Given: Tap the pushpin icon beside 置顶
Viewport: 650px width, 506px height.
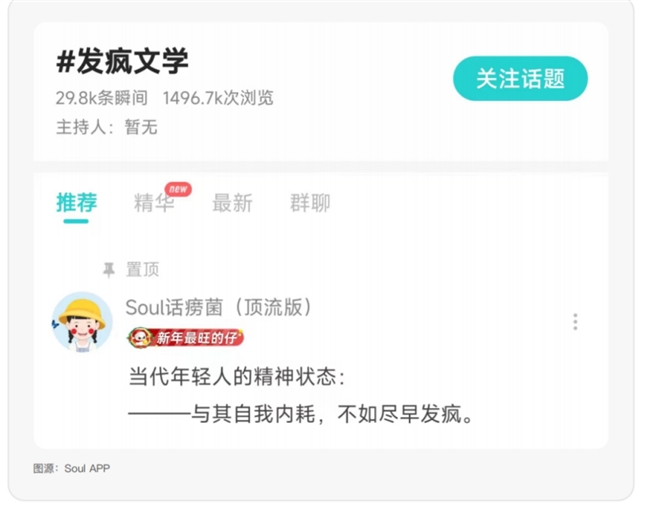Looking at the screenshot, I should (109, 270).
